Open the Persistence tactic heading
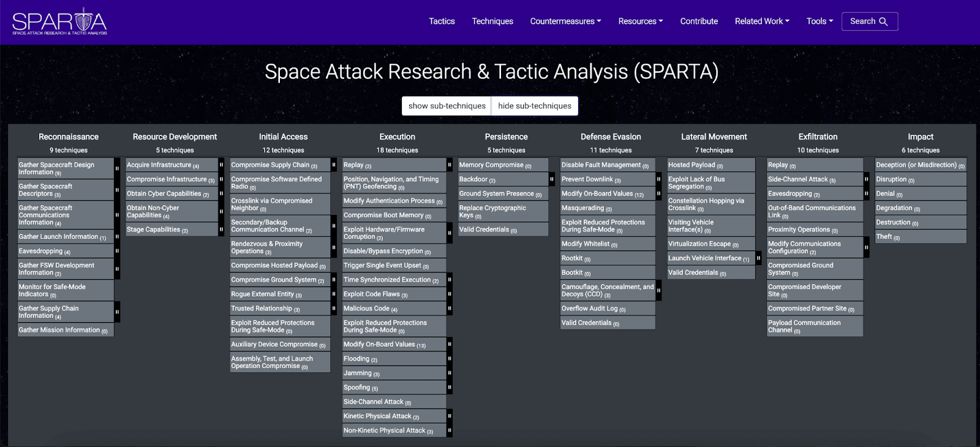This screenshot has height=447, width=980. (506, 137)
